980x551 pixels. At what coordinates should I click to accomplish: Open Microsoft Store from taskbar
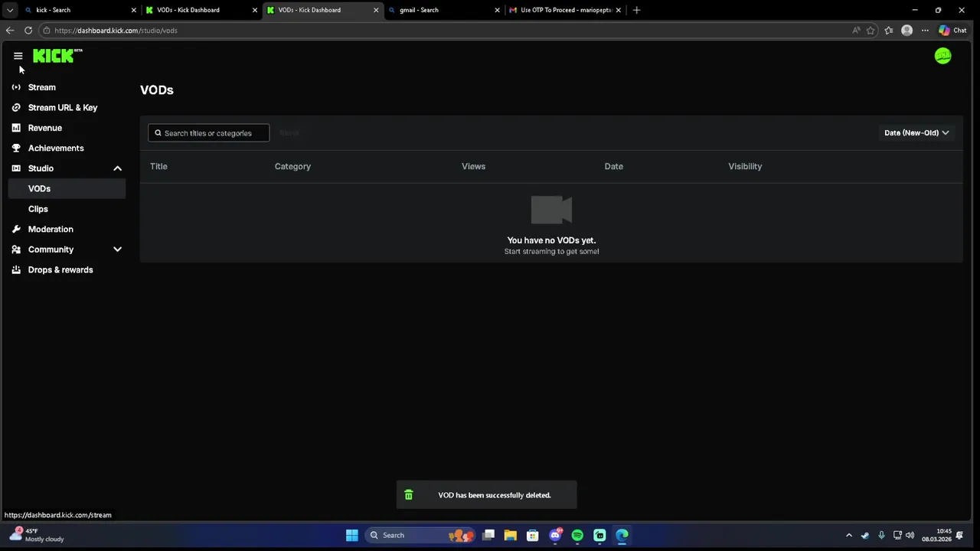533,535
